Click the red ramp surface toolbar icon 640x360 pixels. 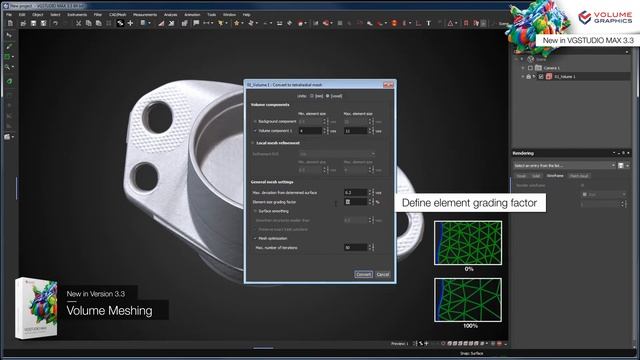(161, 24)
